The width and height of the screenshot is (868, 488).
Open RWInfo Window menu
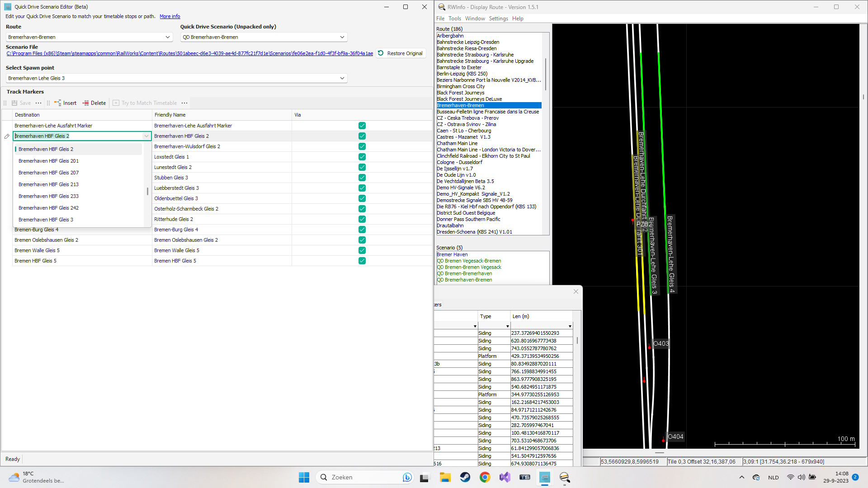pos(475,19)
